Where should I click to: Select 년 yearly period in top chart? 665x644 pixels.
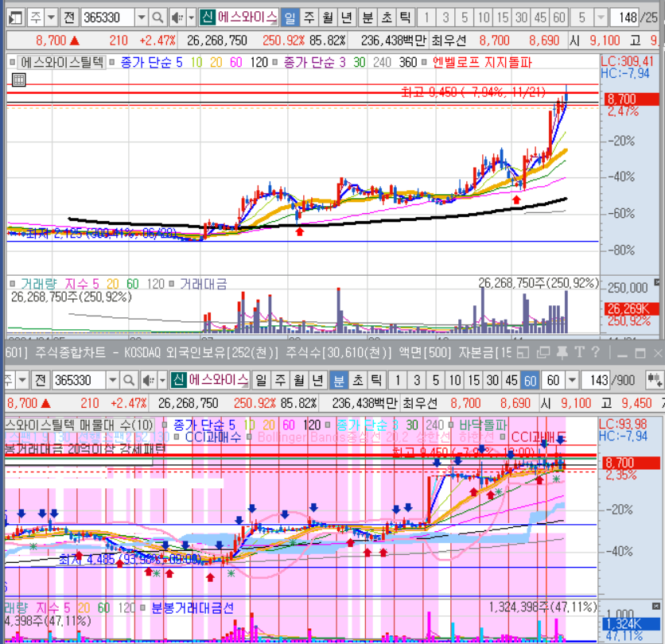pyautogui.click(x=346, y=17)
